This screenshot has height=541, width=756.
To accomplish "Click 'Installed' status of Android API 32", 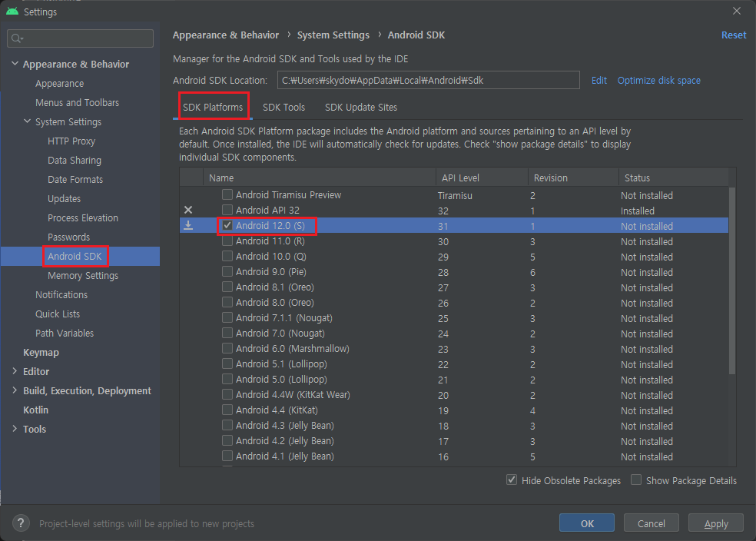I will (x=638, y=211).
